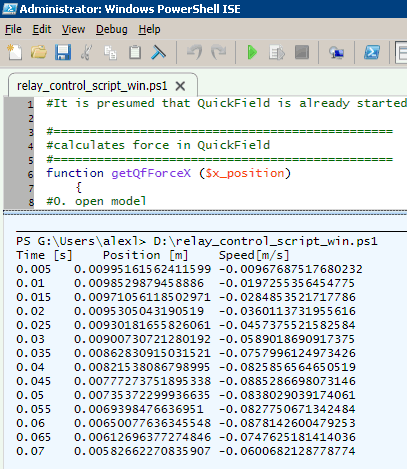This screenshot has height=469, width=407.
Task: Click the Clear Output Pane icon
Action: [159, 52]
